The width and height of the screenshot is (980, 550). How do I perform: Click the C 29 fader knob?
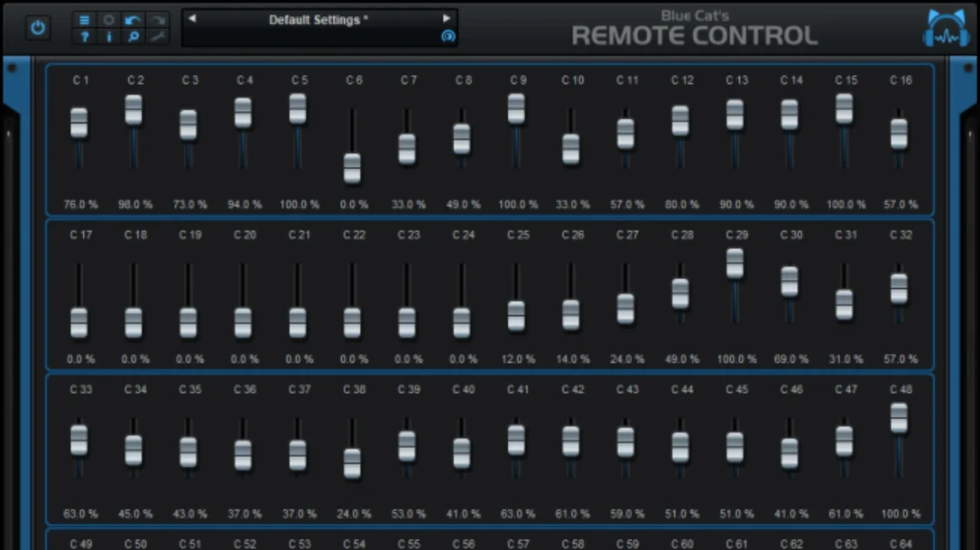735,264
